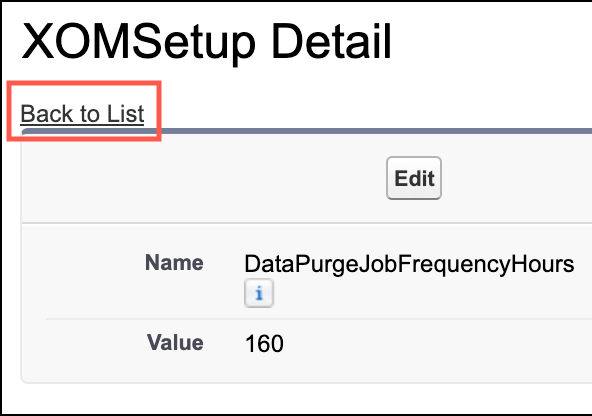Viewport: 592px width, 416px height.
Task: Click the word Detail in the heading
Action: coord(331,42)
